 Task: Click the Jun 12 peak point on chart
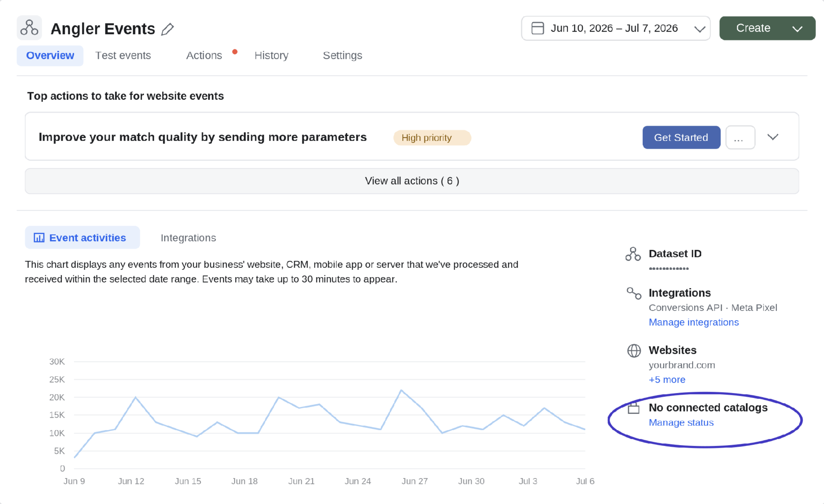tap(135, 397)
